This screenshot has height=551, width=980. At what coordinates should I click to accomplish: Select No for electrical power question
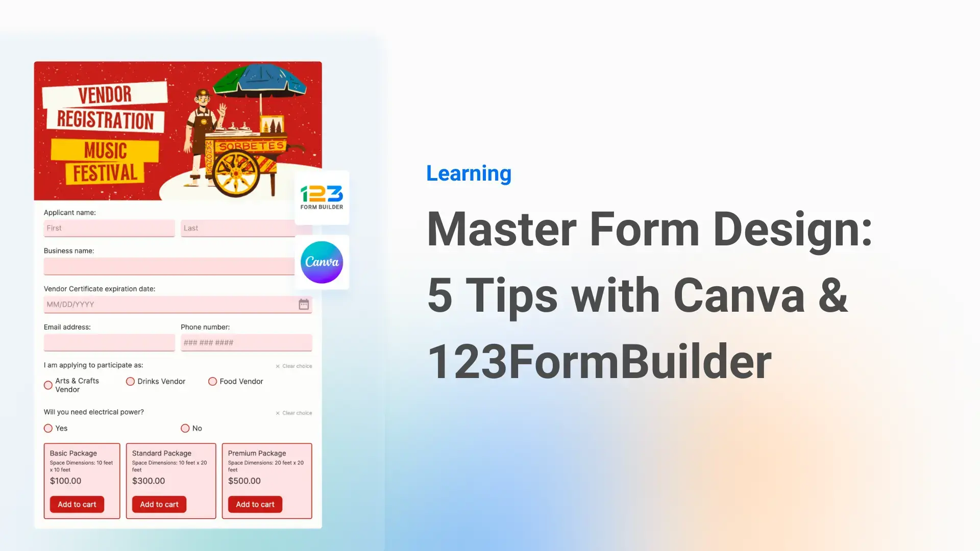pyautogui.click(x=185, y=427)
